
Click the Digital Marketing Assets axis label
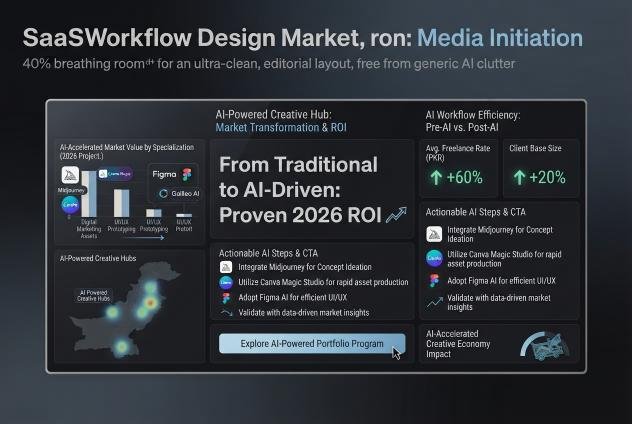pos(89,229)
